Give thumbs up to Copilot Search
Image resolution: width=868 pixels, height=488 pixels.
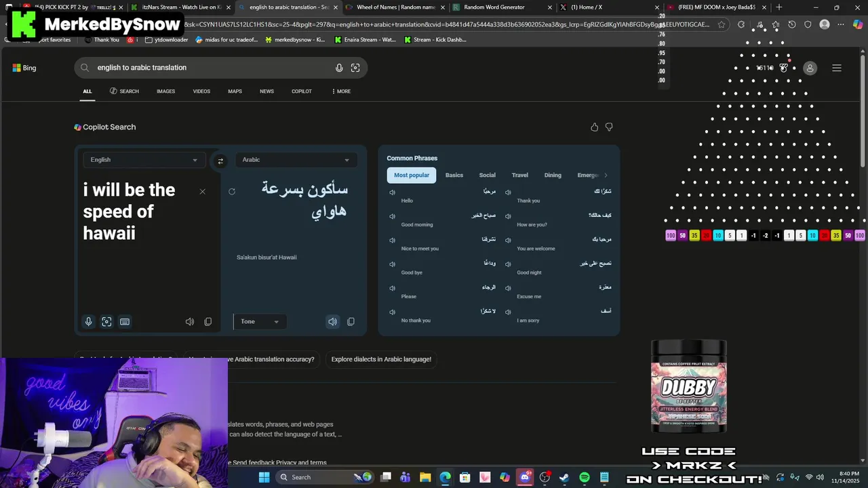(x=595, y=127)
